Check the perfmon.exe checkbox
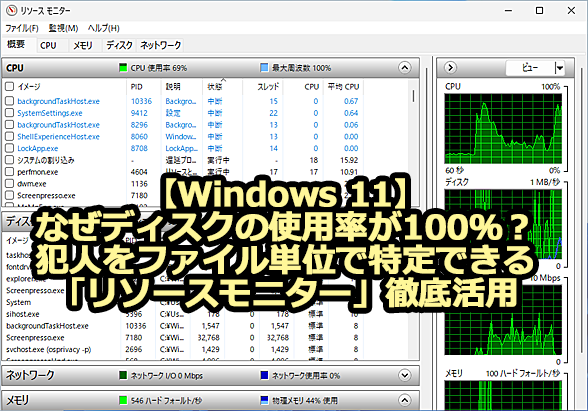The height and width of the screenshot is (411, 588). point(10,172)
